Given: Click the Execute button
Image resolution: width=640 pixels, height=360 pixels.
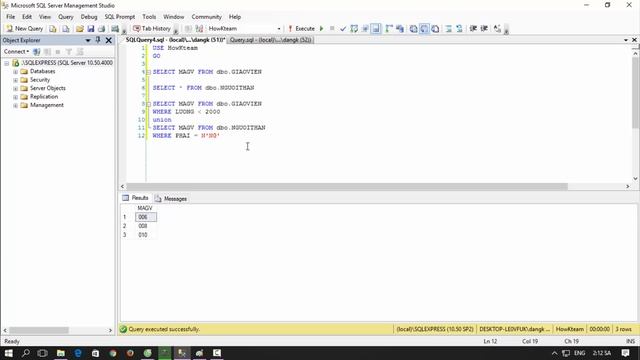Looking at the screenshot, I should (x=301, y=29).
